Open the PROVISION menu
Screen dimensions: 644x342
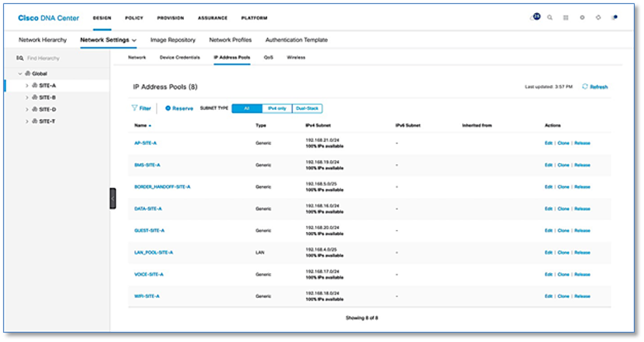(x=170, y=18)
